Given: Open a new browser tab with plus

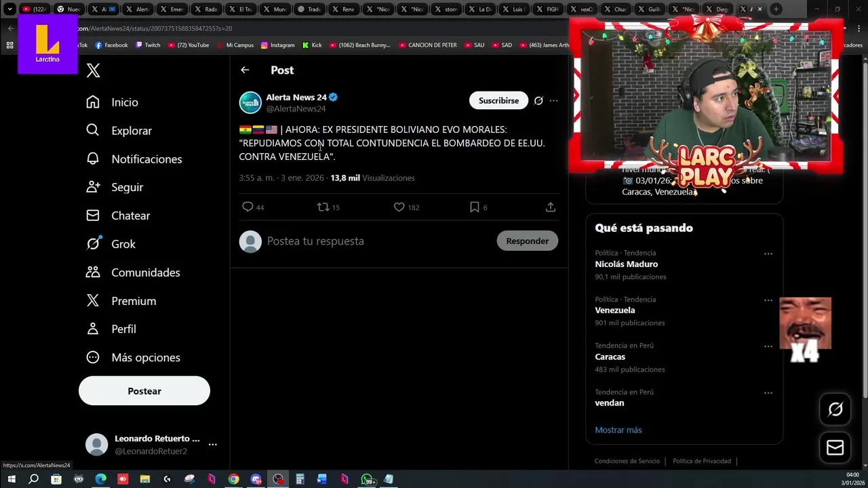Looking at the screenshot, I should point(776,9).
